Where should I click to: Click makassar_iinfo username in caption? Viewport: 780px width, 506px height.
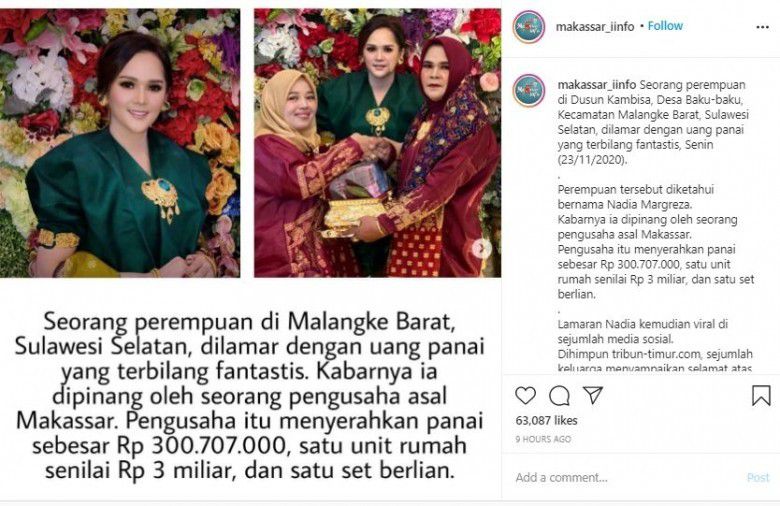coord(597,85)
